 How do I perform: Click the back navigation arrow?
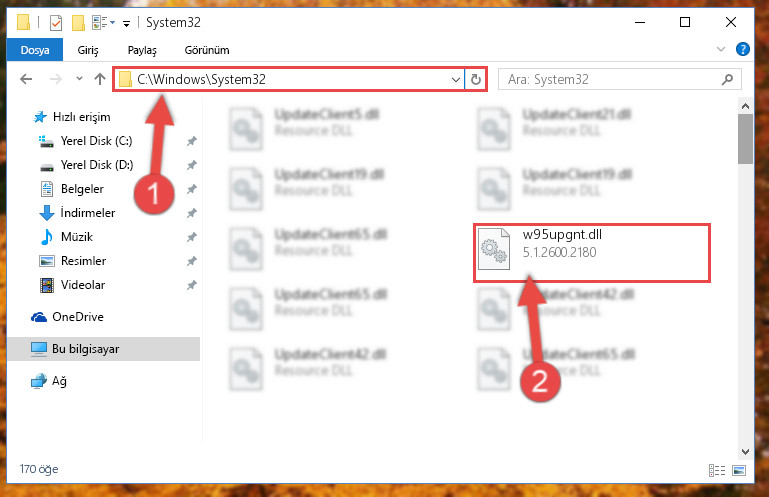click(26, 79)
